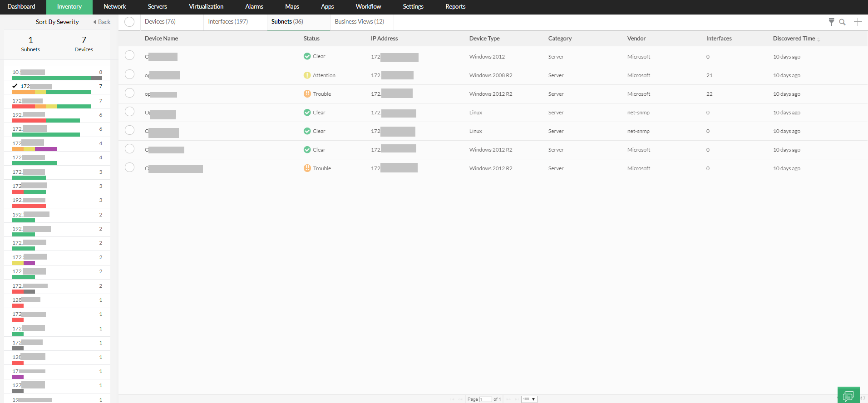The image size is (868, 403).
Task: Click the Discovered Time sort arrow
Action: [x=819, y=39]
